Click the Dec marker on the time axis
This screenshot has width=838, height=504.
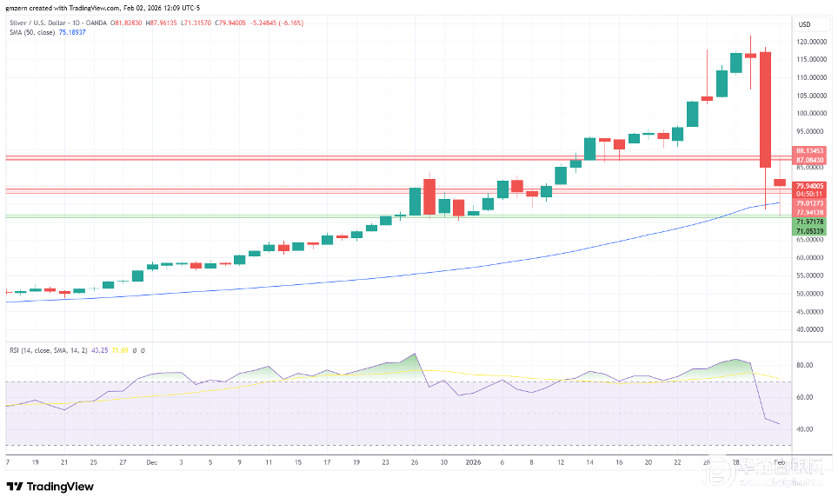[x=151, y=463]
